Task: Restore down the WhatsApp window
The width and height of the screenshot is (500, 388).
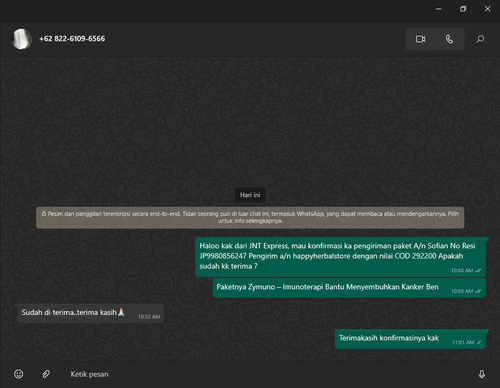Action: click(x=463, y=9)
